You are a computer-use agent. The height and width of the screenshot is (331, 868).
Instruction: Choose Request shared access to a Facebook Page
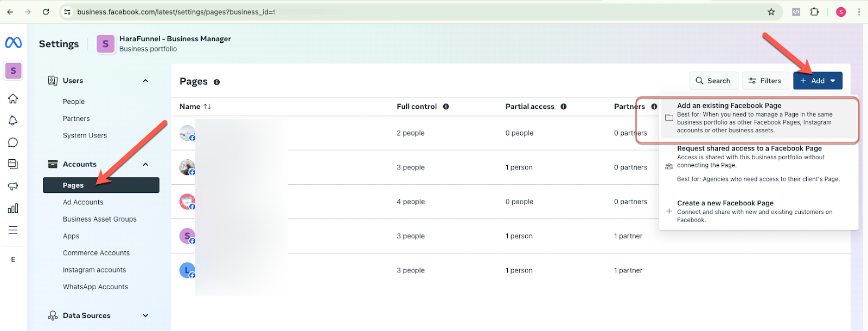(x=749, y=148)
